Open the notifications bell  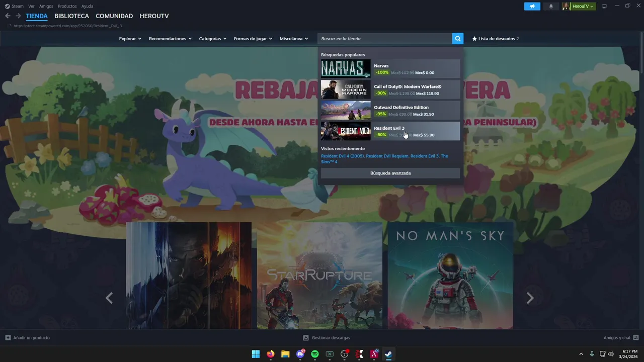551,6
